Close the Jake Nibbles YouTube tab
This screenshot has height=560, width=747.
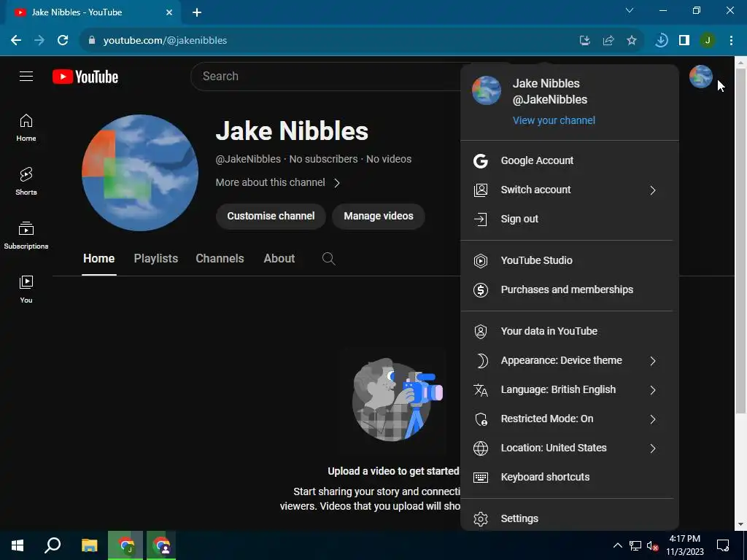point(169,12)
